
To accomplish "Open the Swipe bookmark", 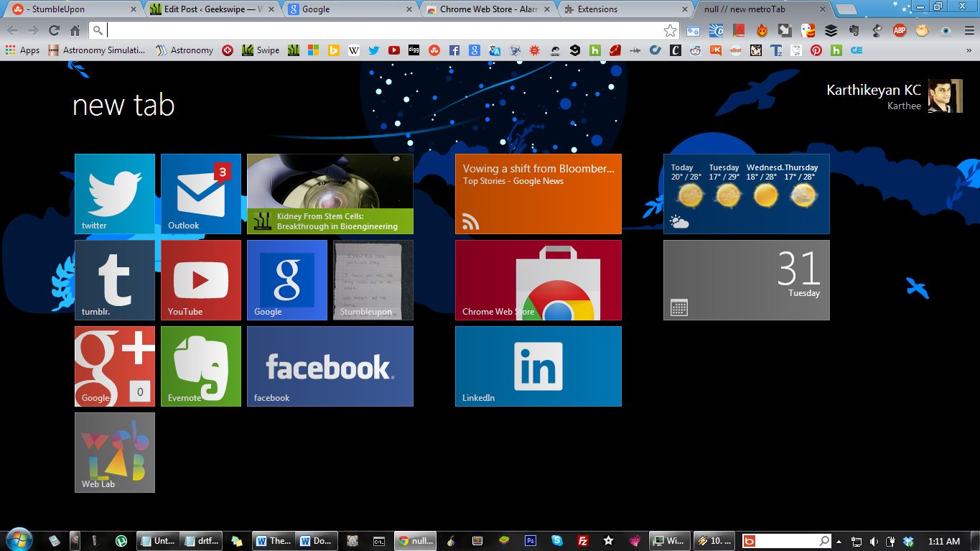I will tap(261, 50).
